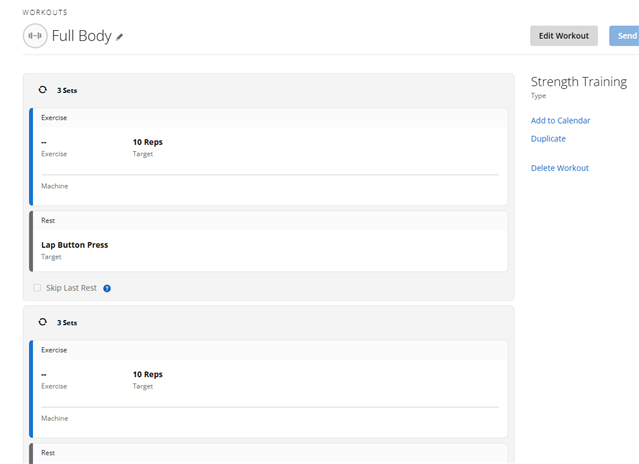
Task: Click the Full Body workout title
Action: 82,36
